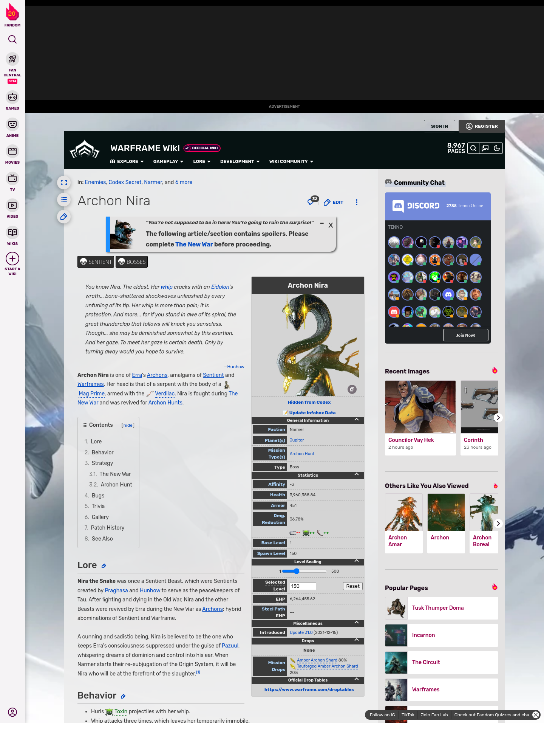Click the Selected Level input field
The image size is (544, 756).
click(x=303, y=586)
